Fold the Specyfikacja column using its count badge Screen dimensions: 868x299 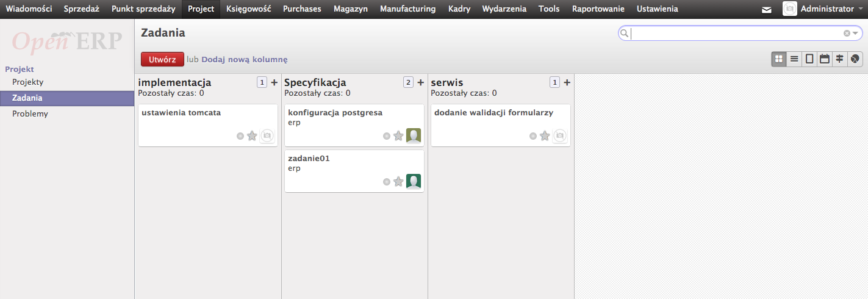click(409, 82)
